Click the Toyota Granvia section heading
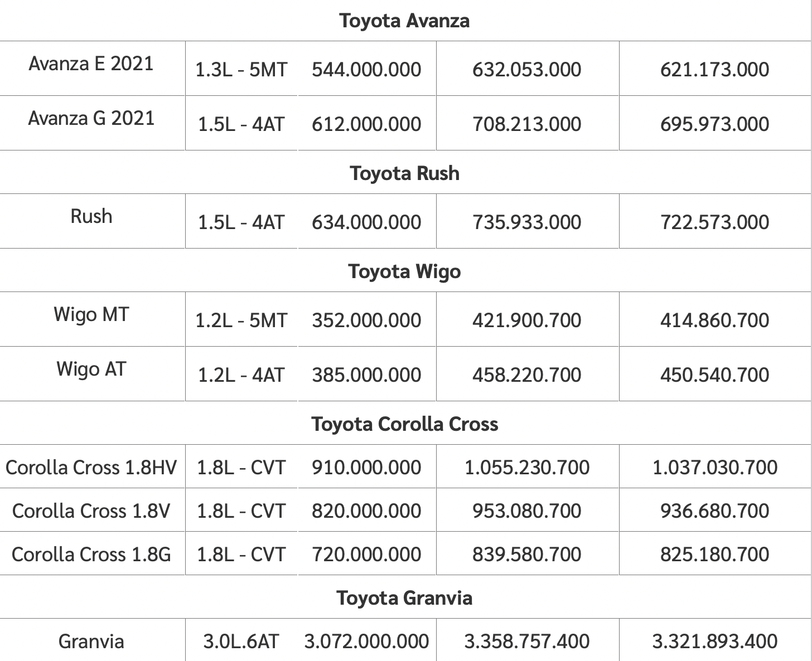Viewport: 812px width, 661px height. point(404,598)
